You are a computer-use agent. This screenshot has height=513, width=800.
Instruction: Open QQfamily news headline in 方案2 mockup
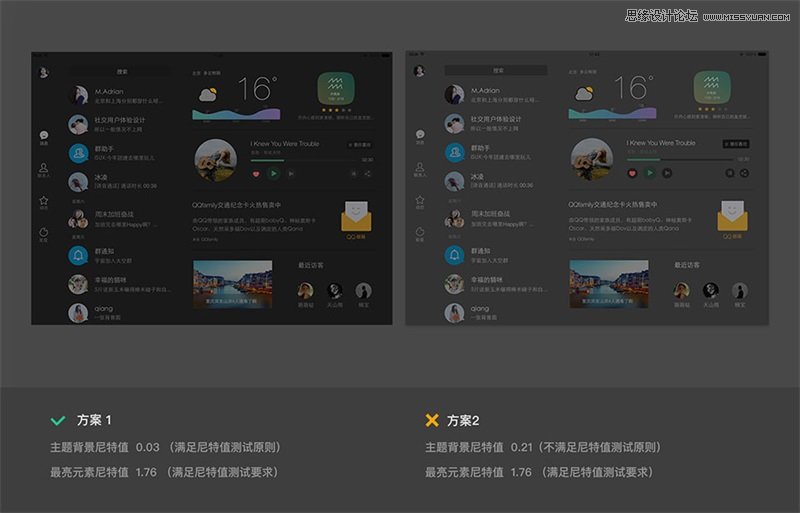tap(613, 205)
